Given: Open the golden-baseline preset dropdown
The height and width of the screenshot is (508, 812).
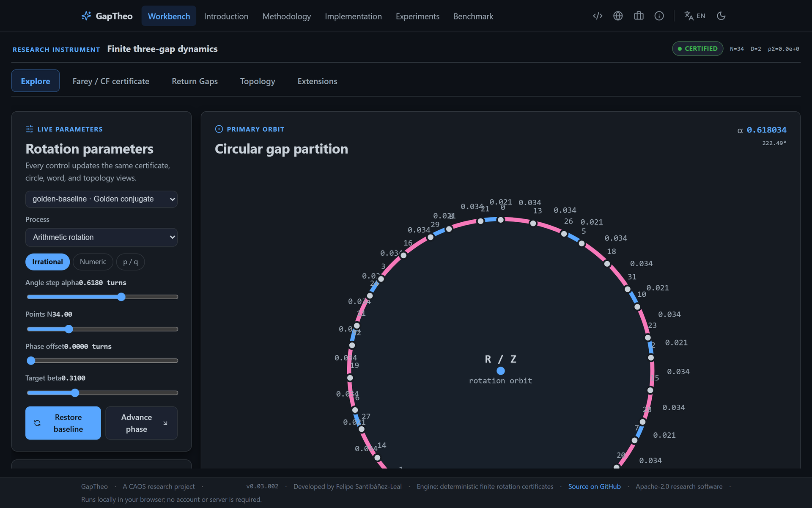Looking at the screenshot, I should click(x=101, y=199).
